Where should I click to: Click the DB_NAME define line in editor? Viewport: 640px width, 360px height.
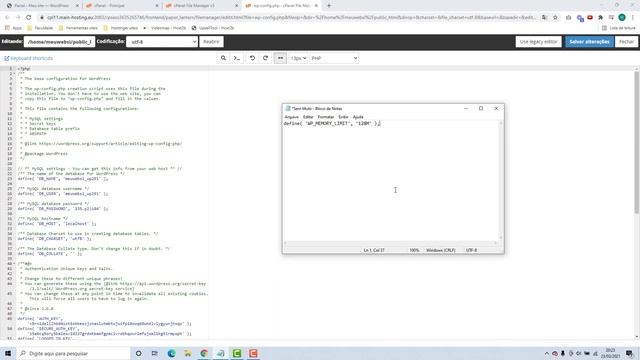coord(63,179)
